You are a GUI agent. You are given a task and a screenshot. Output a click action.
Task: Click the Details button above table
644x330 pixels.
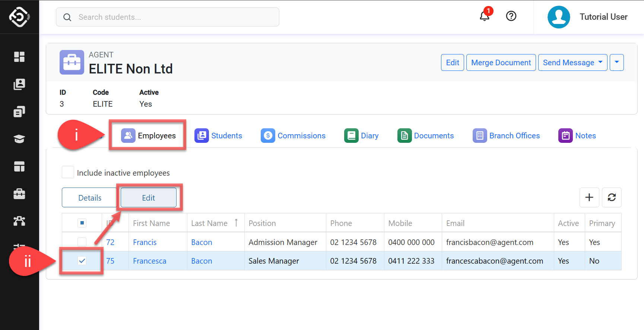coord(90,198)
